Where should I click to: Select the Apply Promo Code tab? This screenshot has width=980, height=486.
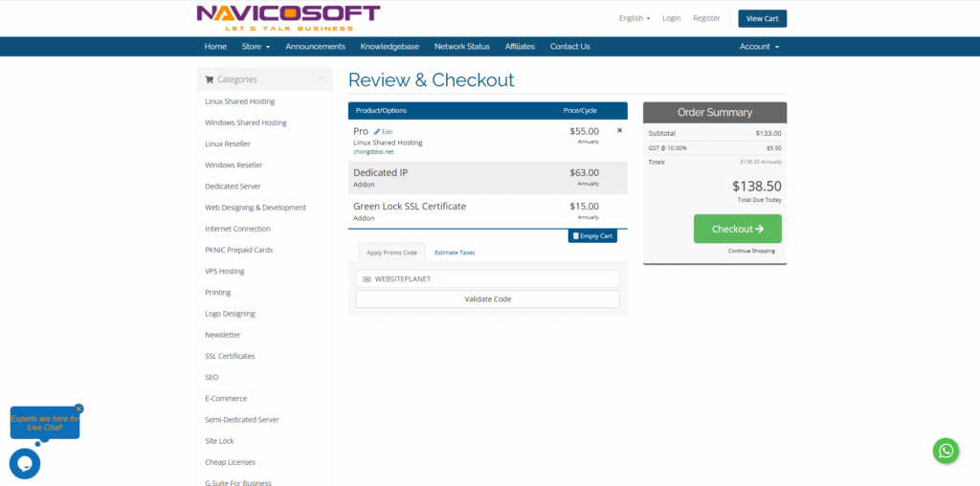(x=390, y=253)
